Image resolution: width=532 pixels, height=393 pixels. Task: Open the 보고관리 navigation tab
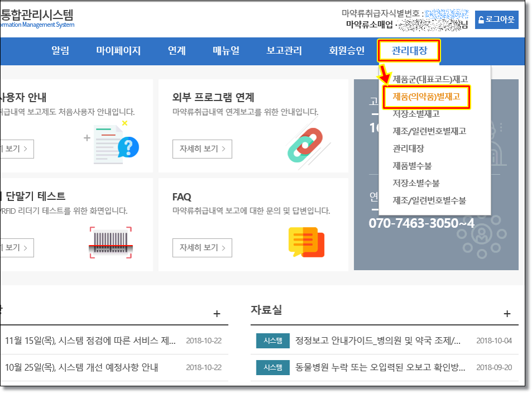(284, 51)
